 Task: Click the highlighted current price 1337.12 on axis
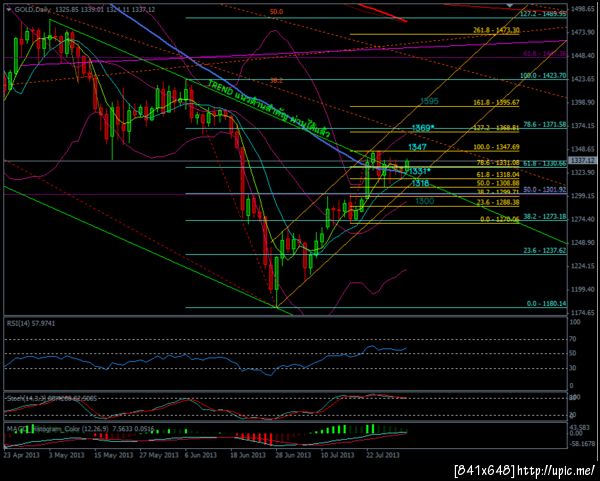[x=583, y=161]
